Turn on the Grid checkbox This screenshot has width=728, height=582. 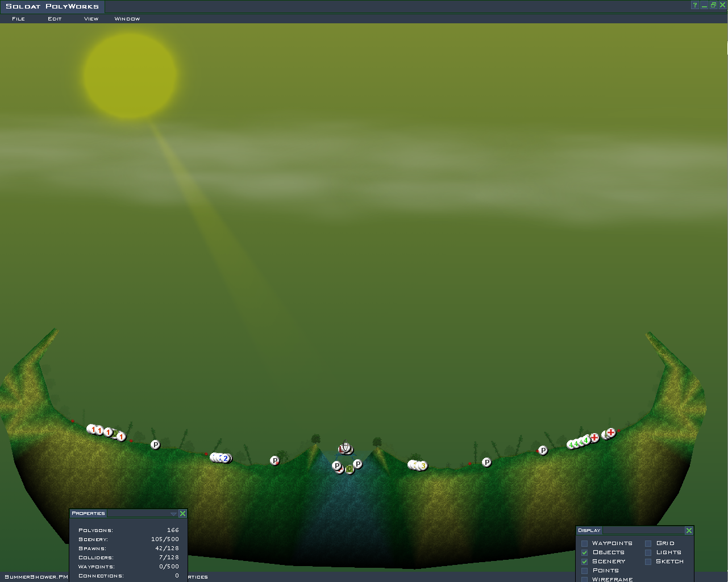point(648,543)
